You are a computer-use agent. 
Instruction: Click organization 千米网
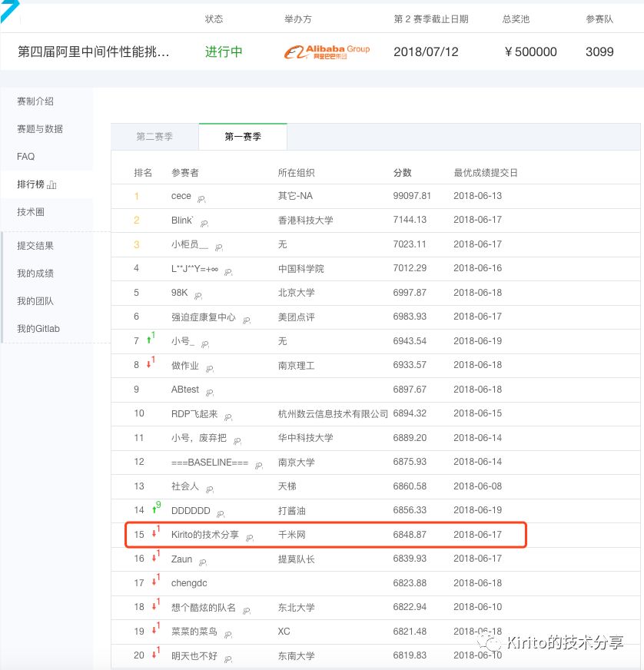coord(292,535)
